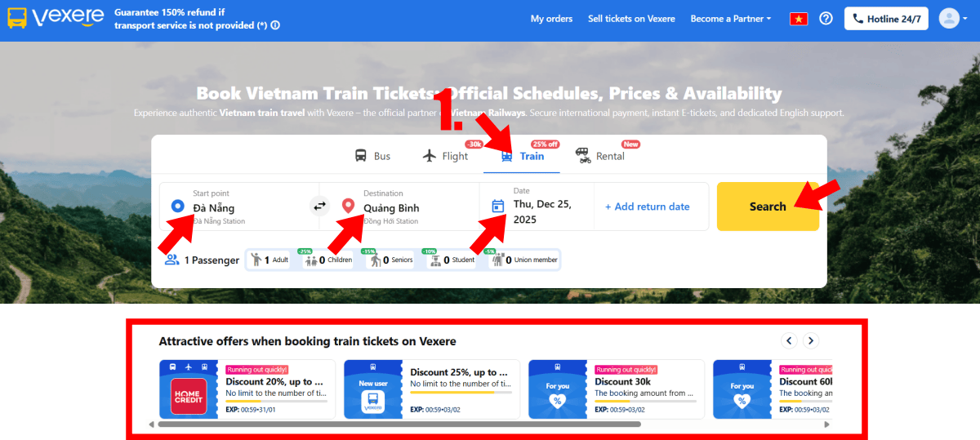This screenshot has width=980, height=440.
Task: Open the Discount 30k offer card
Action: click(x=617, y=389)
